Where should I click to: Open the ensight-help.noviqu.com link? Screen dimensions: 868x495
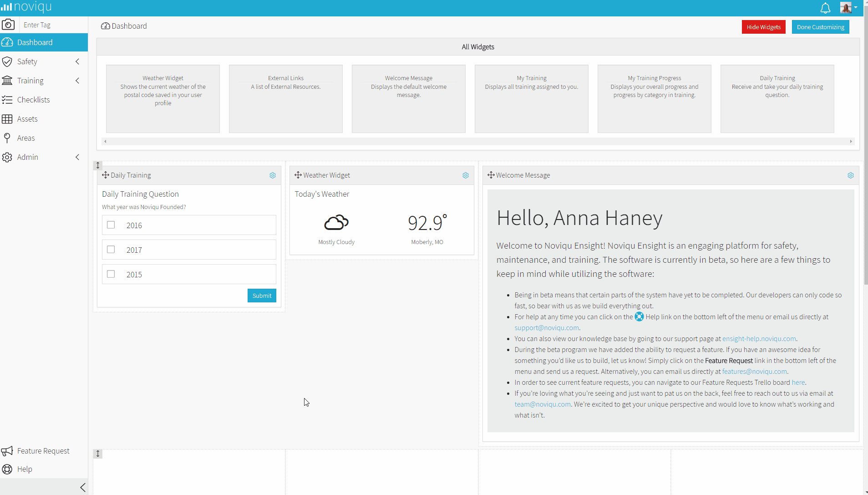759,338
